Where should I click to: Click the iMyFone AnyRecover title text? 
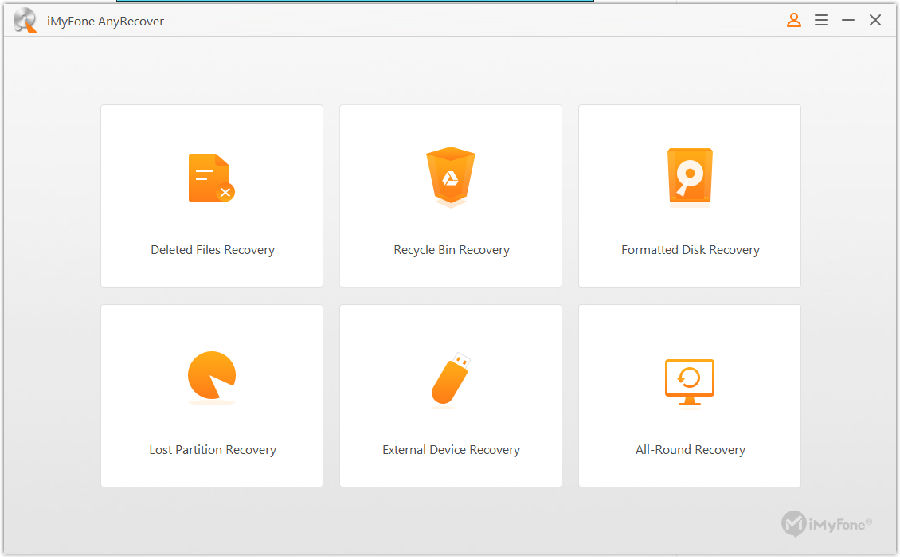coord(106,21)
